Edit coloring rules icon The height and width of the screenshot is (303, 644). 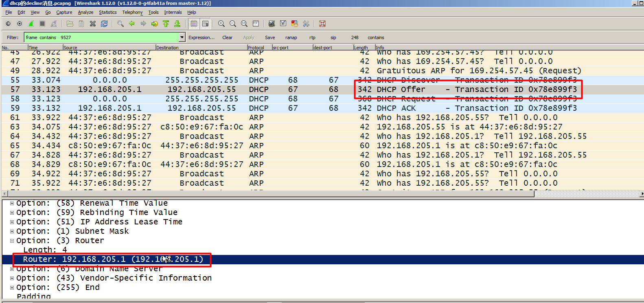point(295,24)
